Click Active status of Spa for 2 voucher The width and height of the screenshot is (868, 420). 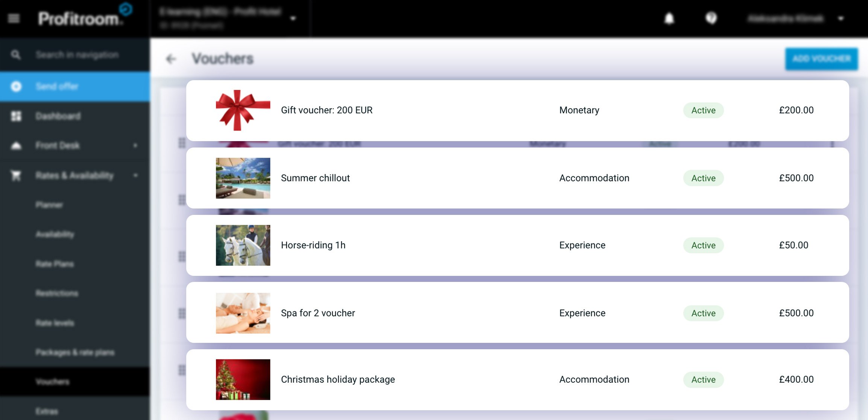click(x=703, y=313)
